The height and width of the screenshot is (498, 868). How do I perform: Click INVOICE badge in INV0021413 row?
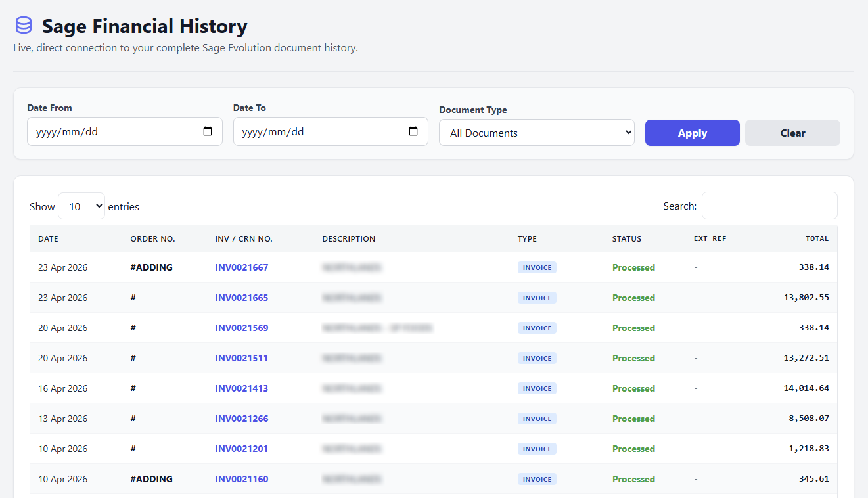tap(537, 388)
